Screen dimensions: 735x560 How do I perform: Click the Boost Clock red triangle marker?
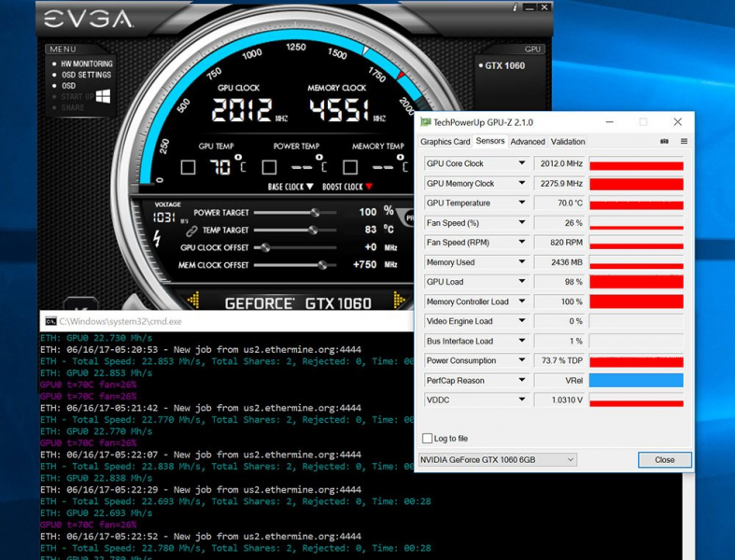pos(369,187)
